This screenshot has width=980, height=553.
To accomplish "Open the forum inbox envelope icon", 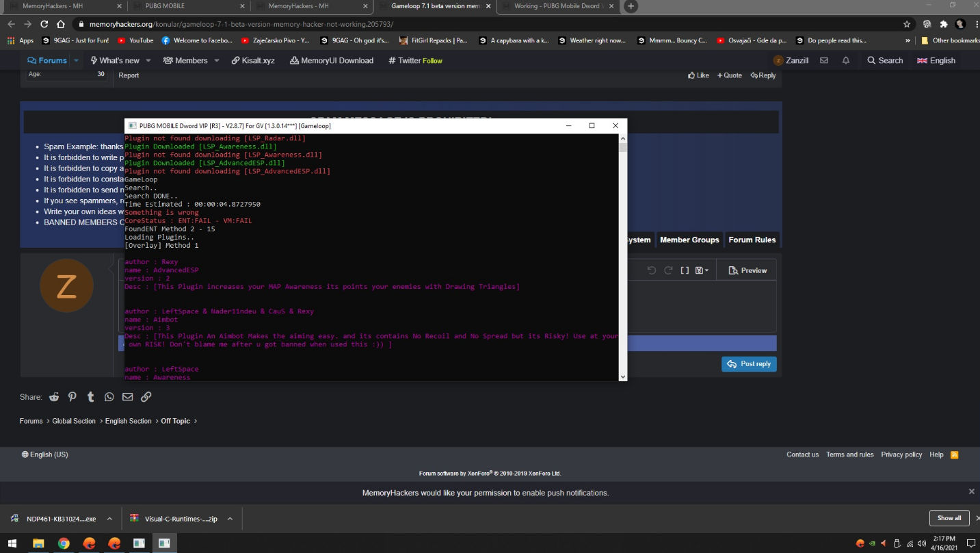I will tap(824, 60).
